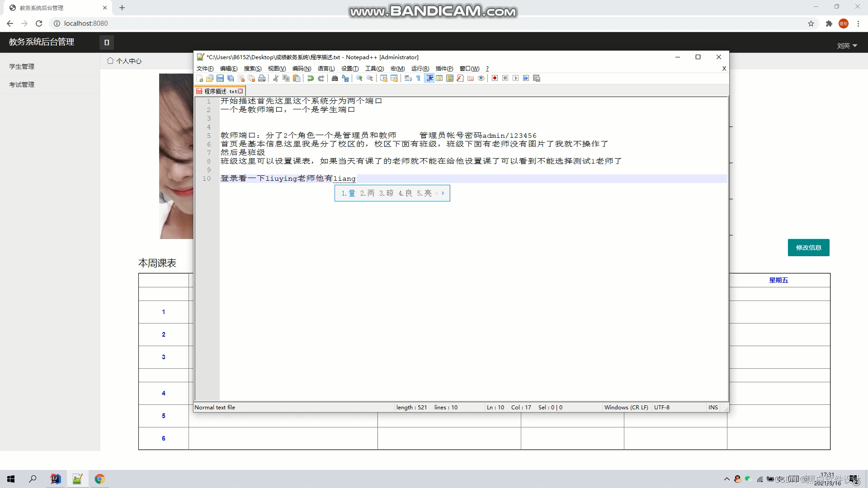Click the Undo arrow icon
Screen dimensions: 868x488
click(311, 78)
